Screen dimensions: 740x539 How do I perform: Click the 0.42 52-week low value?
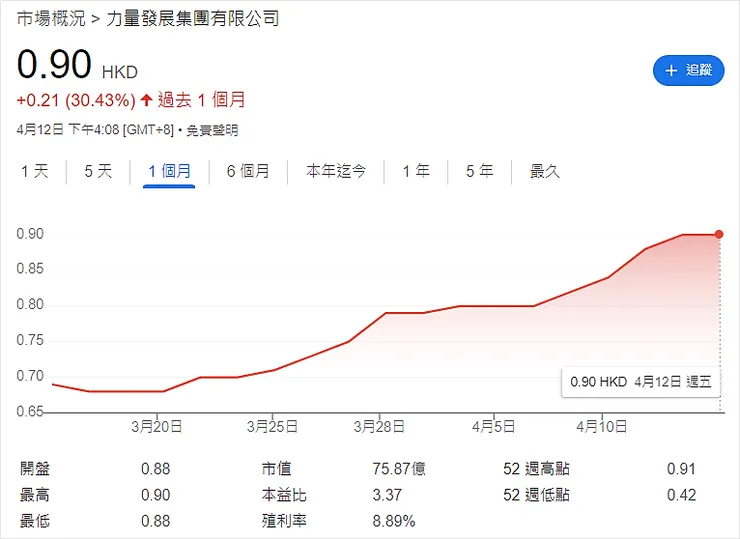(x=681, y=495)
